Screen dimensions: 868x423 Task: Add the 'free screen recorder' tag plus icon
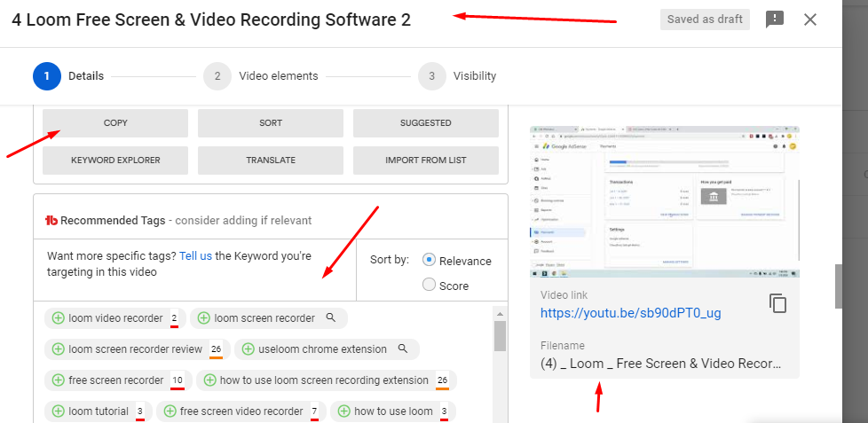coord(58,380)
